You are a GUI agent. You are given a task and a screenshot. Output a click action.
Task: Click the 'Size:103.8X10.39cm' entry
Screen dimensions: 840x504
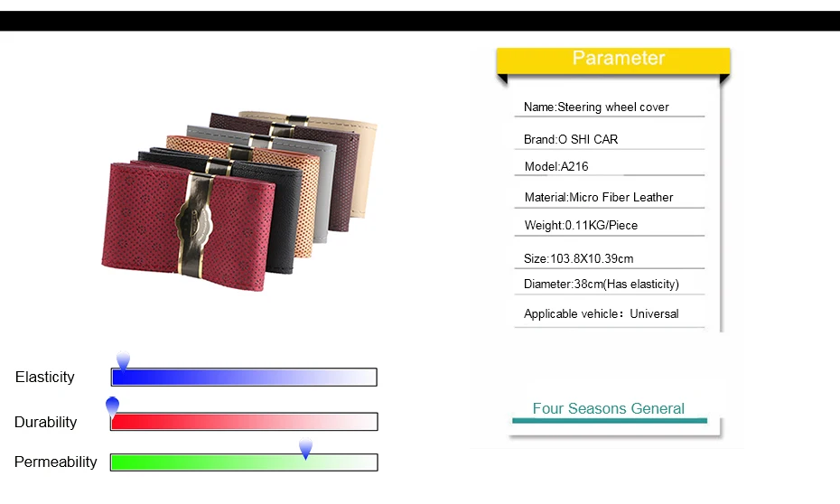[x=579, y=258]
